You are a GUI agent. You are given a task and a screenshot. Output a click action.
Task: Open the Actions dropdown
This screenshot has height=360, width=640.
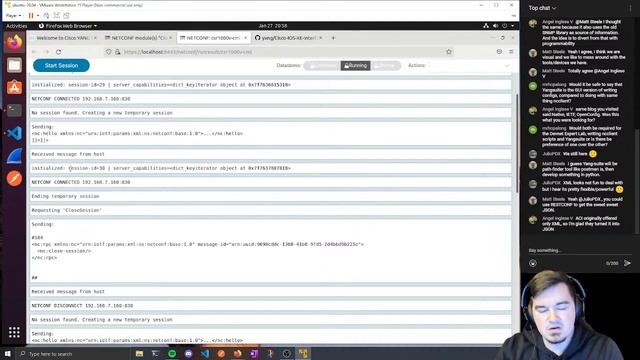click(x=469, y=65)
